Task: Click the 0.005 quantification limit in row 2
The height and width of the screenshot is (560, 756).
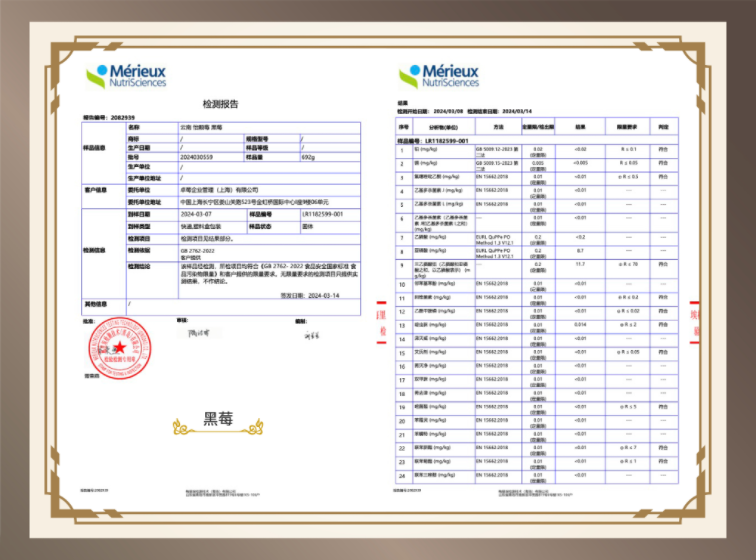Action: [538, 163]
